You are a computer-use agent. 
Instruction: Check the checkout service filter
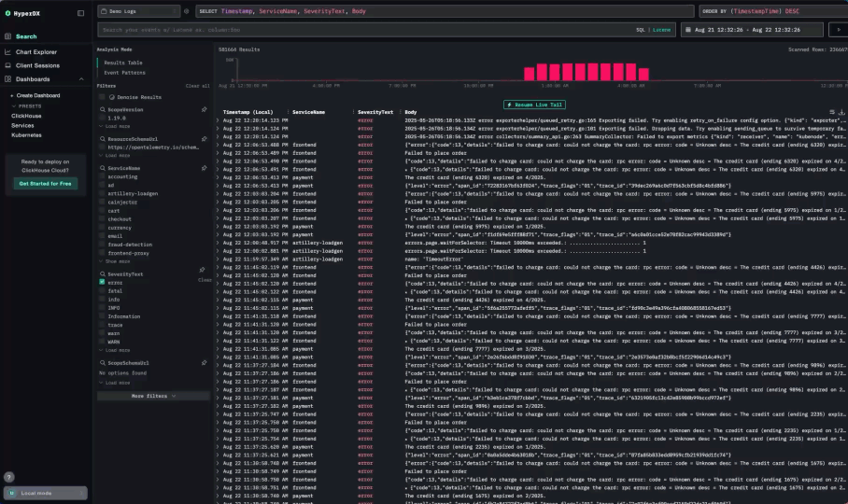pyautogui.click(x=102, y=218)
